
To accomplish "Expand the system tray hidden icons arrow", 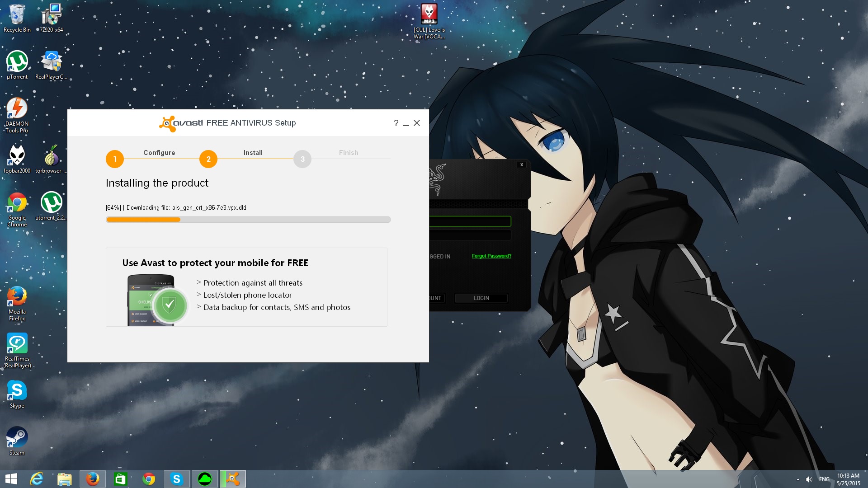I will coord(798,479).
